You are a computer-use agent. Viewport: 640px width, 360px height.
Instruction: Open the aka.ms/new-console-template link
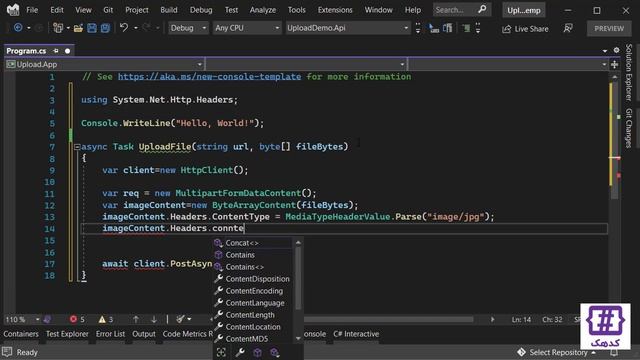point(209,76)
